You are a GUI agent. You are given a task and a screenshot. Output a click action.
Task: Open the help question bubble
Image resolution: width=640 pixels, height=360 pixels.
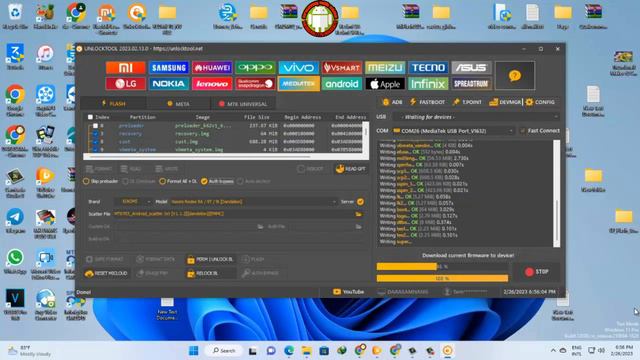(x=515, y=76)
